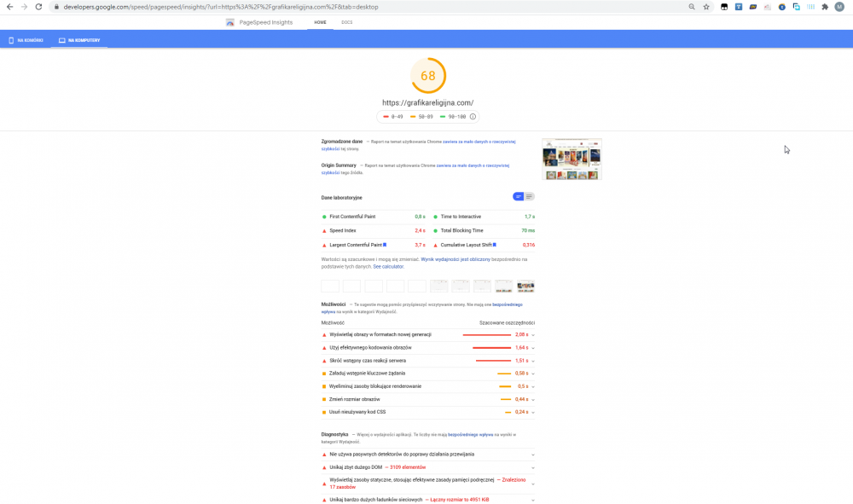Open the final page screenshot thumbnail
This screenshot has width=853, height=504.
(x=572, y=159)
